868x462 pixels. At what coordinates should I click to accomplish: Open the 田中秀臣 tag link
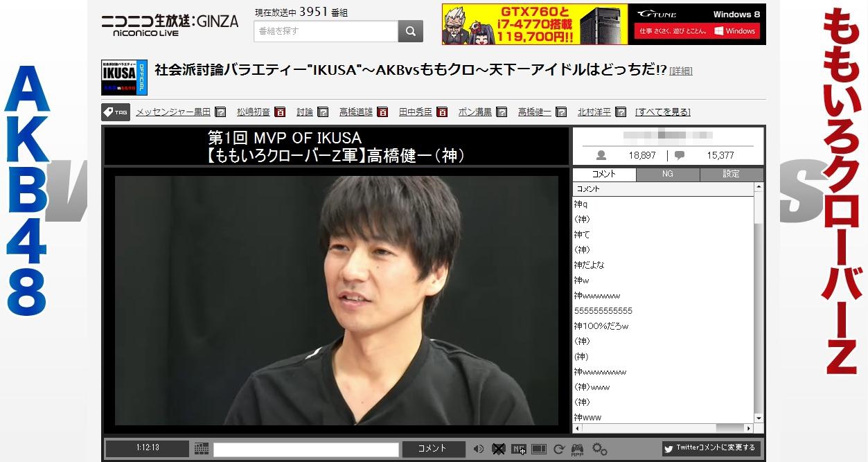416,112
